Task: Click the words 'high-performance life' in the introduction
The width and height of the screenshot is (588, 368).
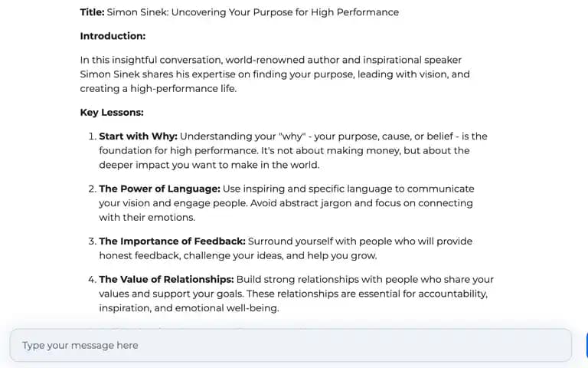Action: (183, 89)
